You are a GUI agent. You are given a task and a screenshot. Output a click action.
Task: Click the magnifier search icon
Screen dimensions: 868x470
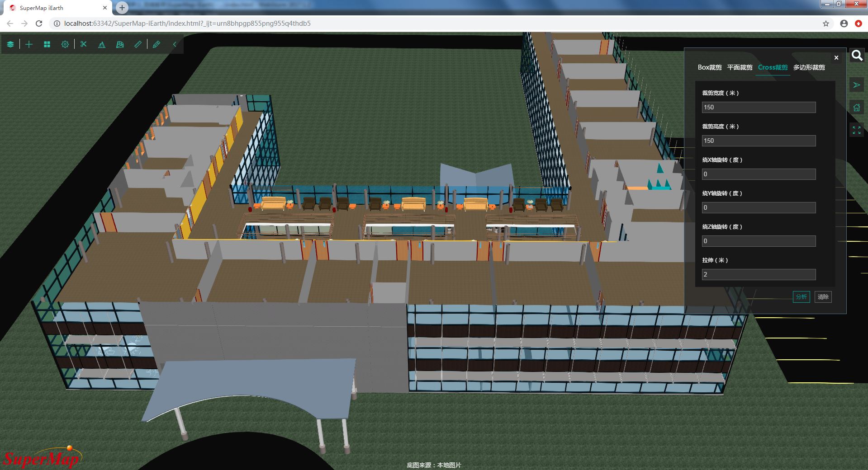click(857, 56)
